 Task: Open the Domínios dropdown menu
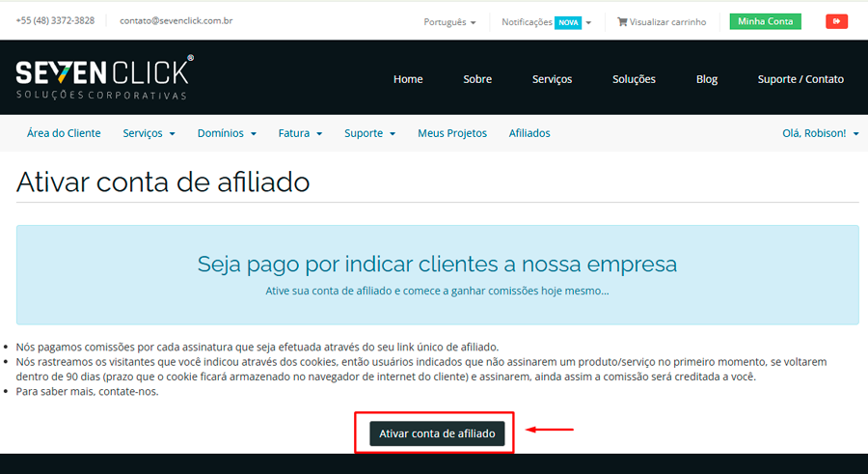click(227, 133)
